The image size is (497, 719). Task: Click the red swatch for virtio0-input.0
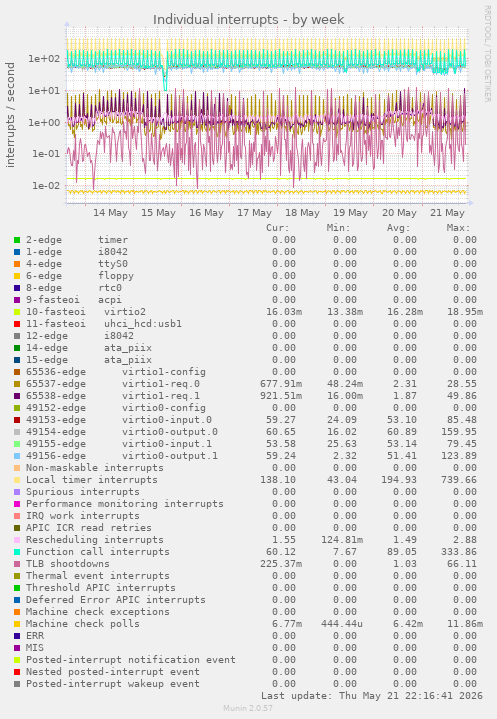pyautogui.click(x=17, y=420)
